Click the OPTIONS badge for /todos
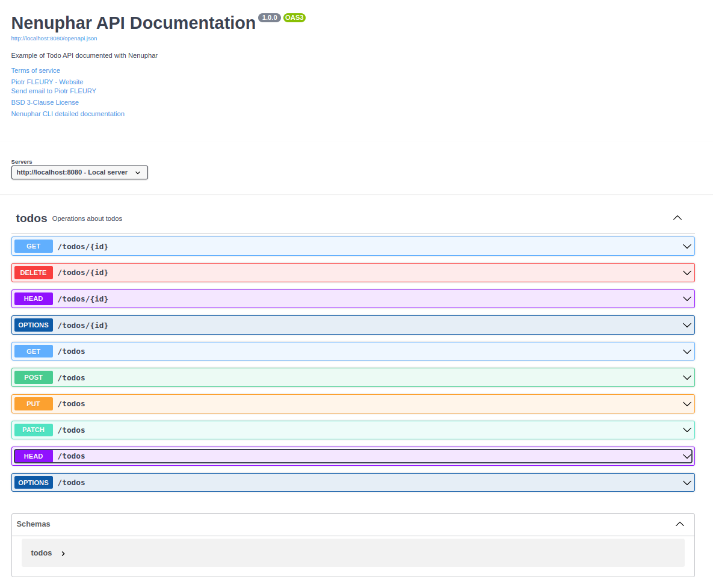Viewport: 713px width, 588px height. pos(34,483)
